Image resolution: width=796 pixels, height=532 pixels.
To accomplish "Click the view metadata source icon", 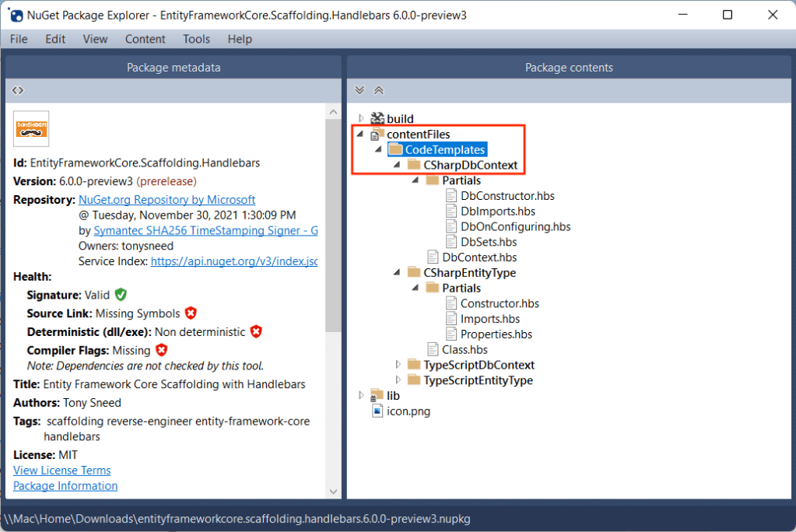I will click(18, 90).
